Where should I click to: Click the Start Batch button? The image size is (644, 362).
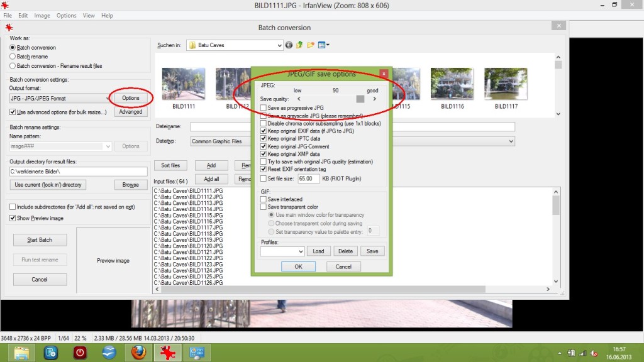(40, 240)
